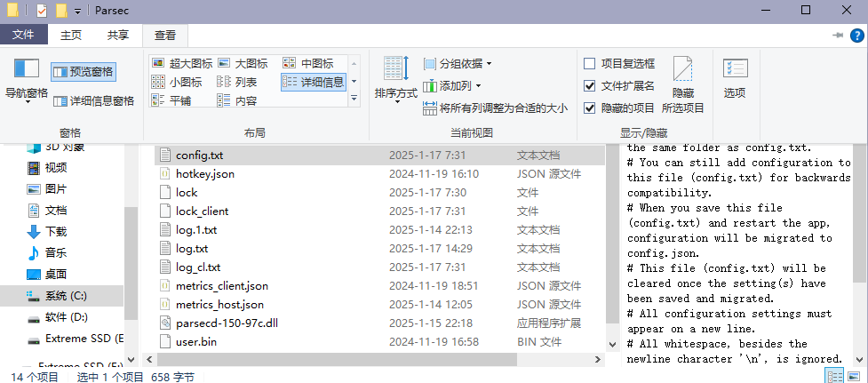
Task: Toggle the 预览窗格 preview pane
Action: tap(84, 71)
